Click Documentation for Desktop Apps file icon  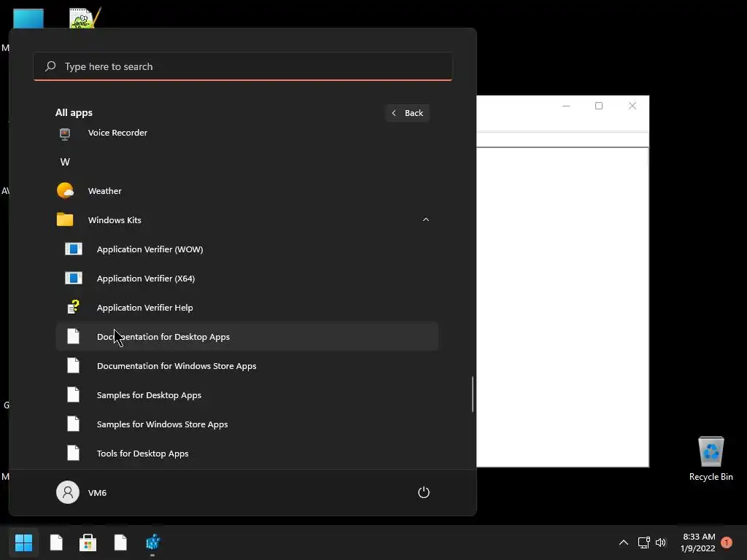73,336
